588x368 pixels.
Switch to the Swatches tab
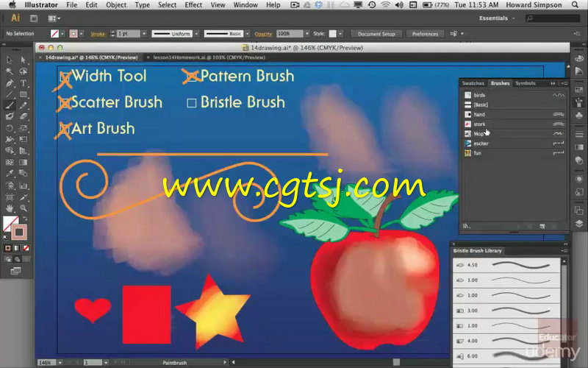(473, 83)
